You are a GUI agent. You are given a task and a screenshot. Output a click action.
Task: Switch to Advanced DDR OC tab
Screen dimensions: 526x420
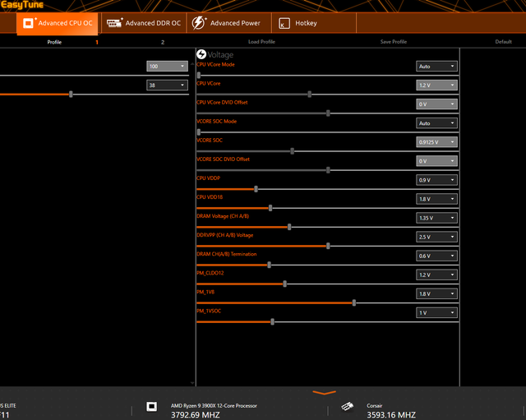pyautogui.click(x=144, y=23)
